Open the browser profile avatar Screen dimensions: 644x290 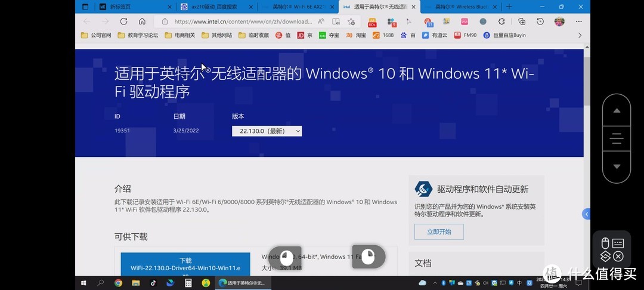tap(559, 21)
